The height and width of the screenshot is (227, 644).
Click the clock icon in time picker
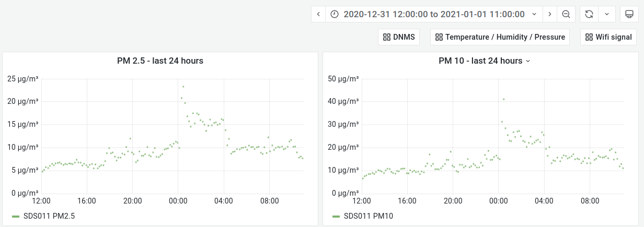click(335, 14)
